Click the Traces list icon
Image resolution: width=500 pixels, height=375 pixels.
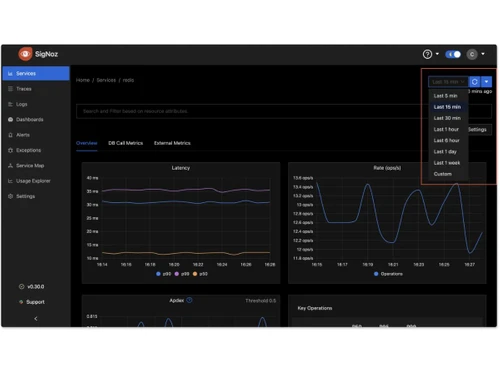click(x=10, y=89)
